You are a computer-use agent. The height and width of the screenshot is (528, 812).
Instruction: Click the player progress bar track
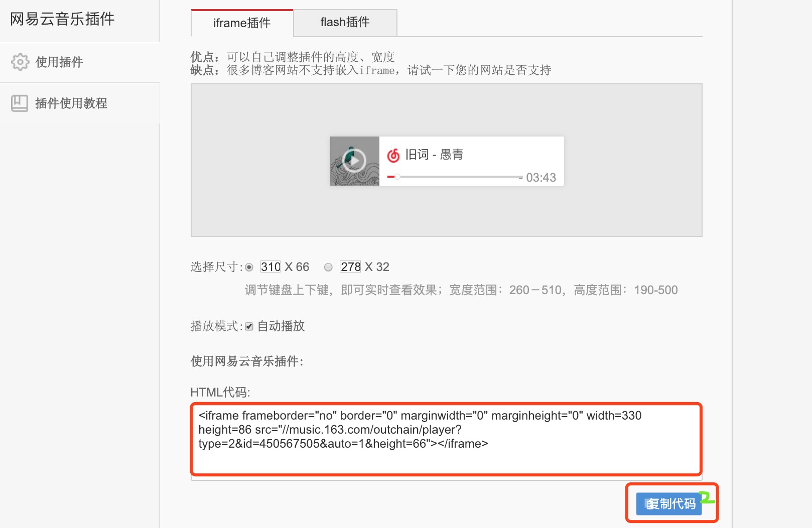pos(455,177)
